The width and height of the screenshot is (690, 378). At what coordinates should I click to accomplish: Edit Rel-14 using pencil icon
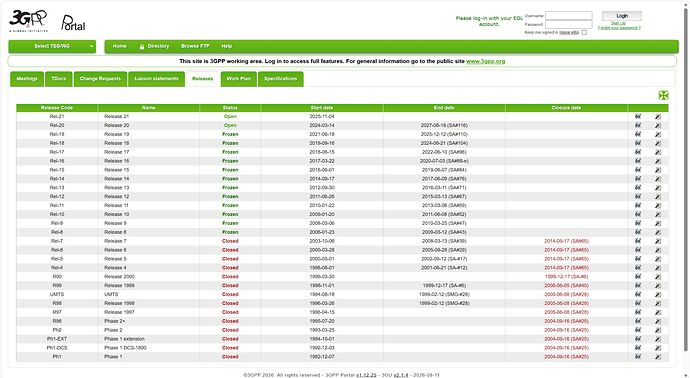[657, 179]
